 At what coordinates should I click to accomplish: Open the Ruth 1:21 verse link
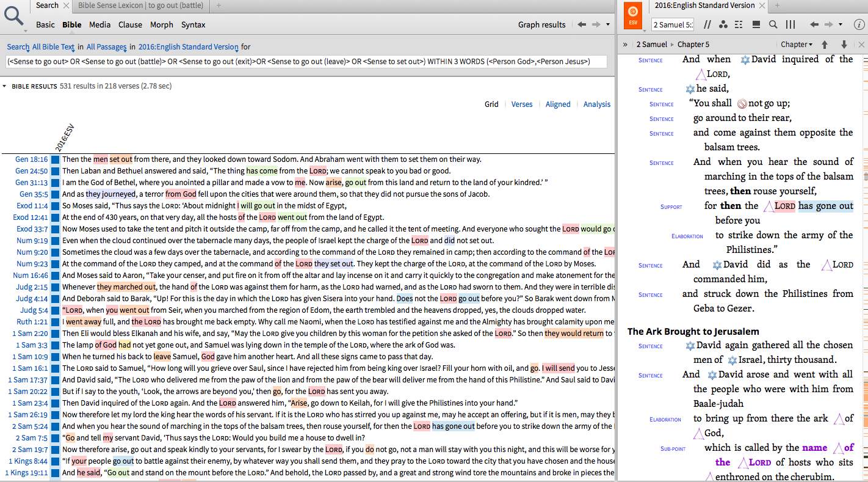(x=32, y=322)
